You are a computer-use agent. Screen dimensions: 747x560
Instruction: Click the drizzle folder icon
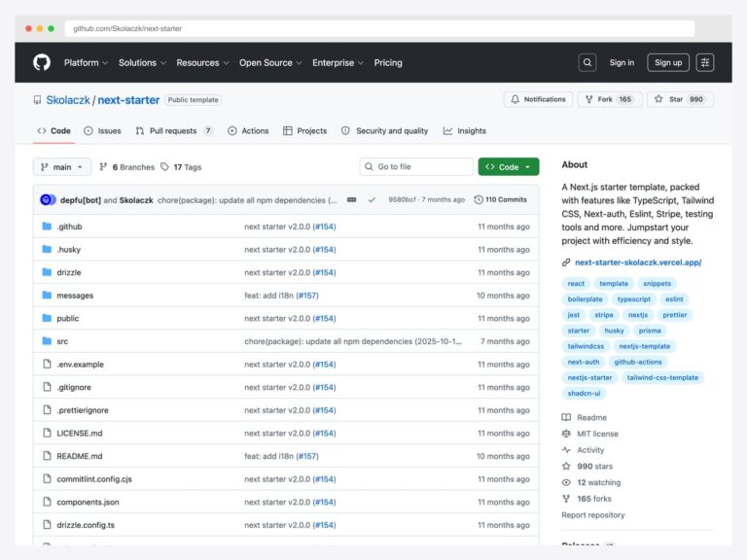[x=47, y=272]
